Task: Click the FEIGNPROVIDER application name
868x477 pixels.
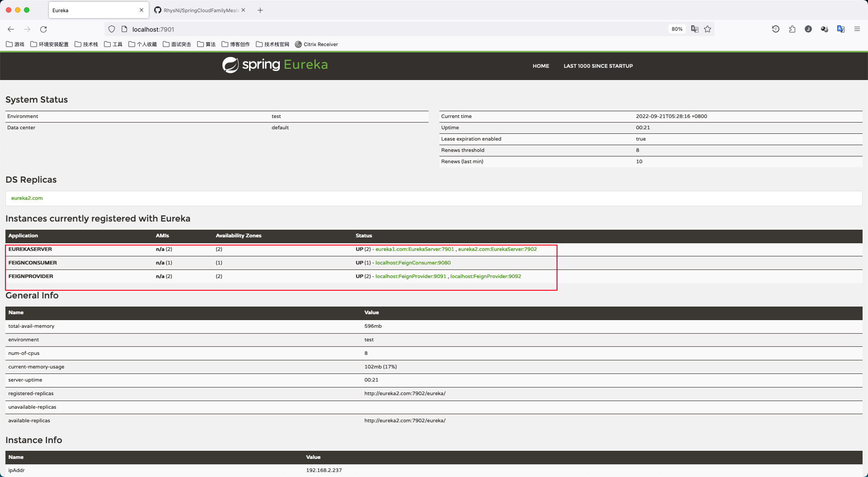Action: (31, 276)
